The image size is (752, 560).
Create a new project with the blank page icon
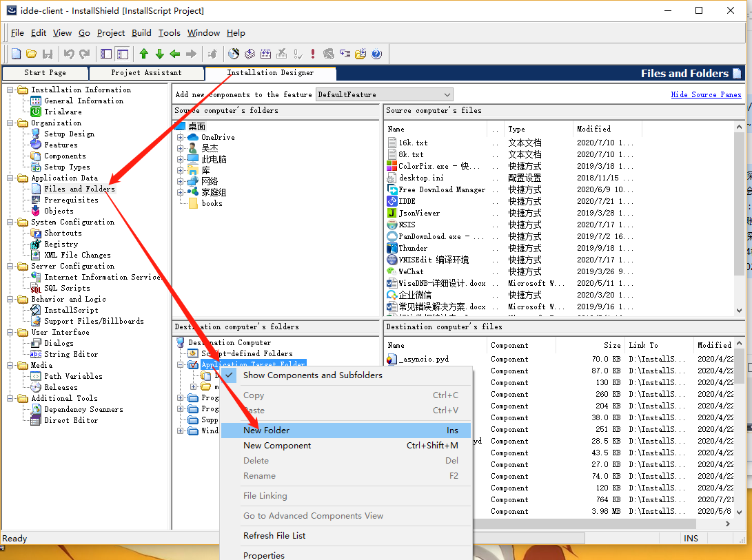point(17,54)
